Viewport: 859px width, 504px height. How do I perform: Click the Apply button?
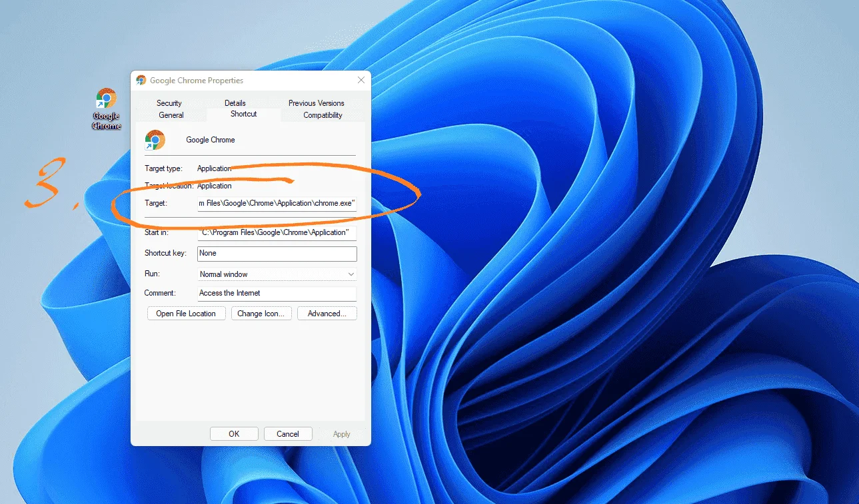click(342, 434)
